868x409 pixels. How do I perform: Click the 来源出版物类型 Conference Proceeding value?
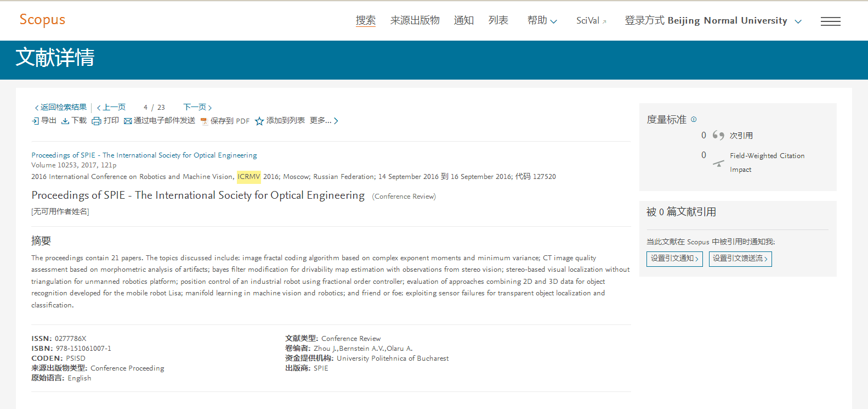pos(127,368)
